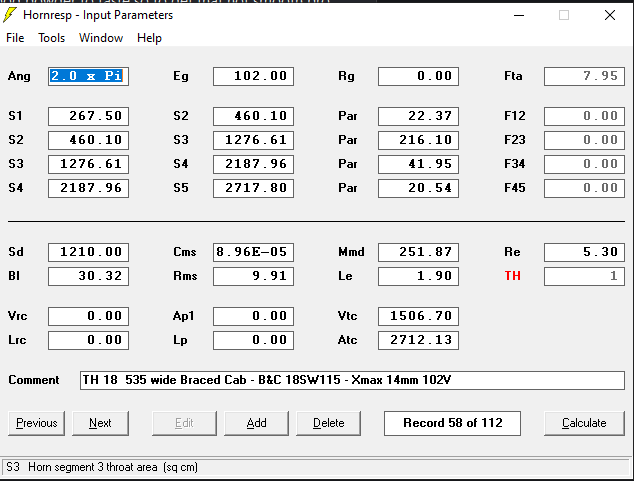Screen dimensions: 634x481
Task: Click the left-column S3 field 1276.61
Action: pyautogui.click(x=89, y=164)
